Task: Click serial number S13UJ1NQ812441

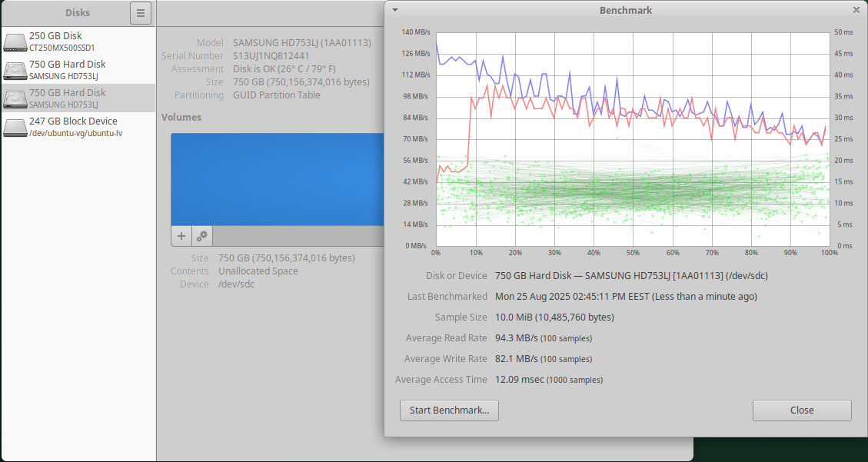Action: coord(271,56)
